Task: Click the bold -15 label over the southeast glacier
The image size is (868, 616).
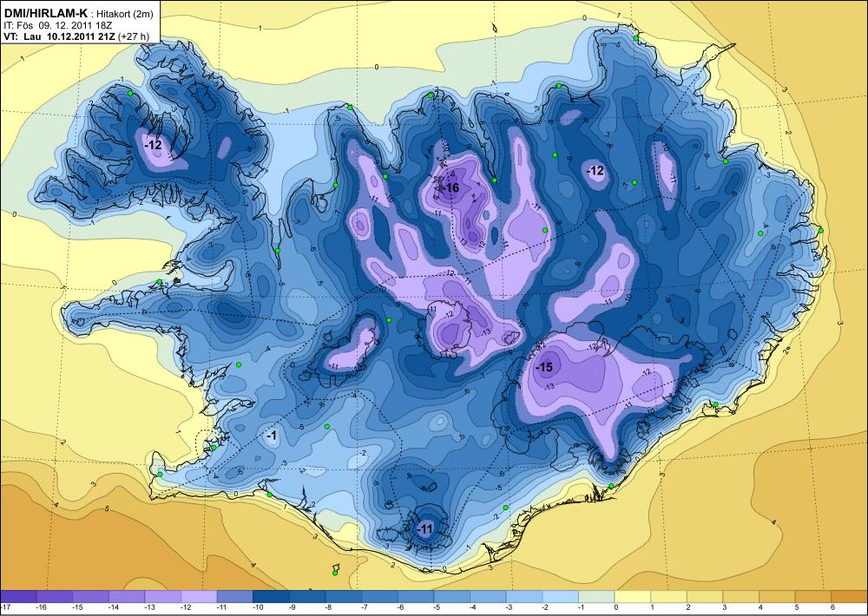Action: click(544, 368)
